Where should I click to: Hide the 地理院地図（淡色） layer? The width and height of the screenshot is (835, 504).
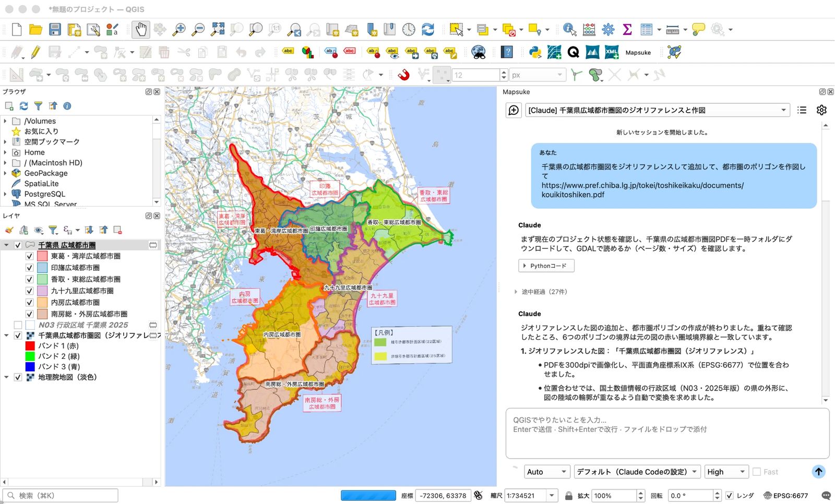point(18,377)
